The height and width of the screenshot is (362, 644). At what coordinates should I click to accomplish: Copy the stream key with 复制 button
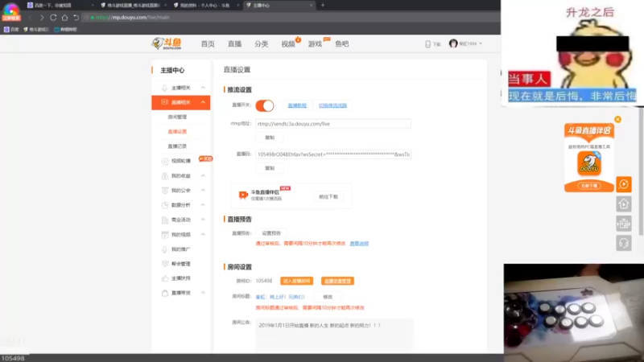(270, 168)
